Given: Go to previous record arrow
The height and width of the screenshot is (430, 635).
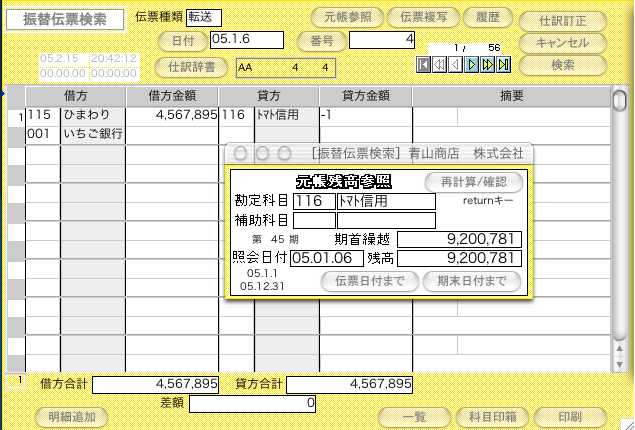Looking at the screenshot, I should coord(456,65).
